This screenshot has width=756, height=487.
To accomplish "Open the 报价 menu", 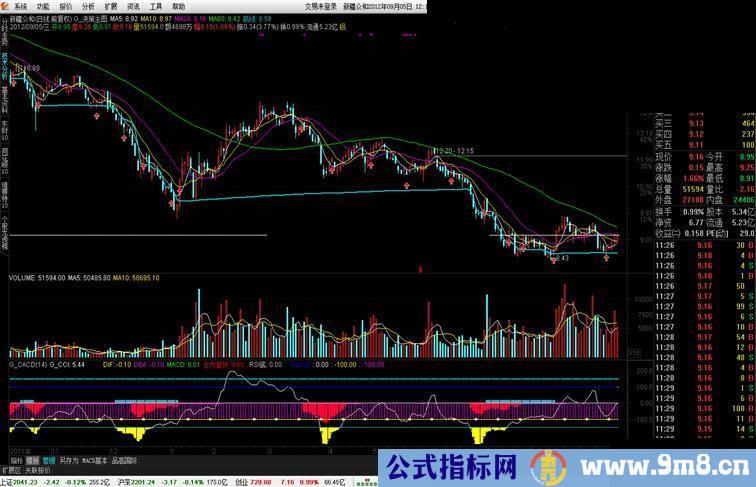I will click(66, 6).
